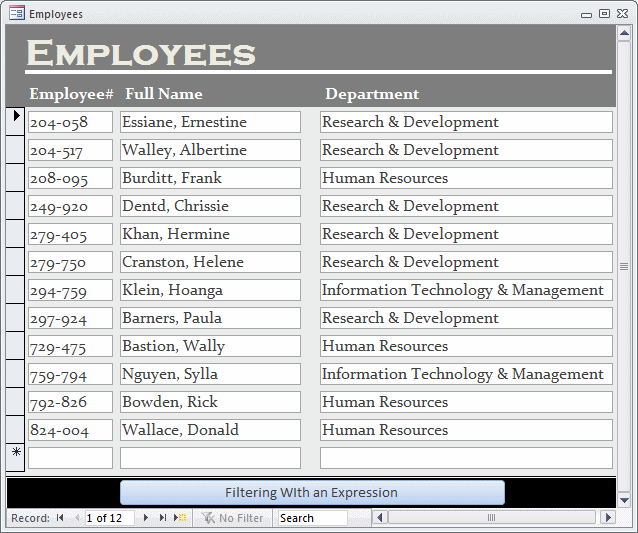Screen dimensions: 638x533
Task: Minimize the Employees form window
Action: [x=586, y=15]
